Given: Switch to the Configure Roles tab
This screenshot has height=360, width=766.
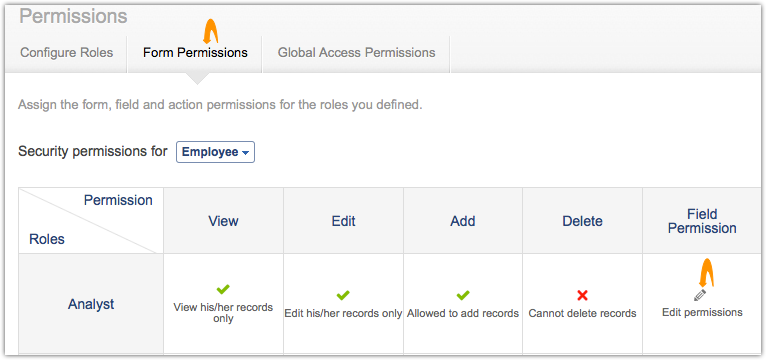Looking at the screenshot, I should (66, 52).
